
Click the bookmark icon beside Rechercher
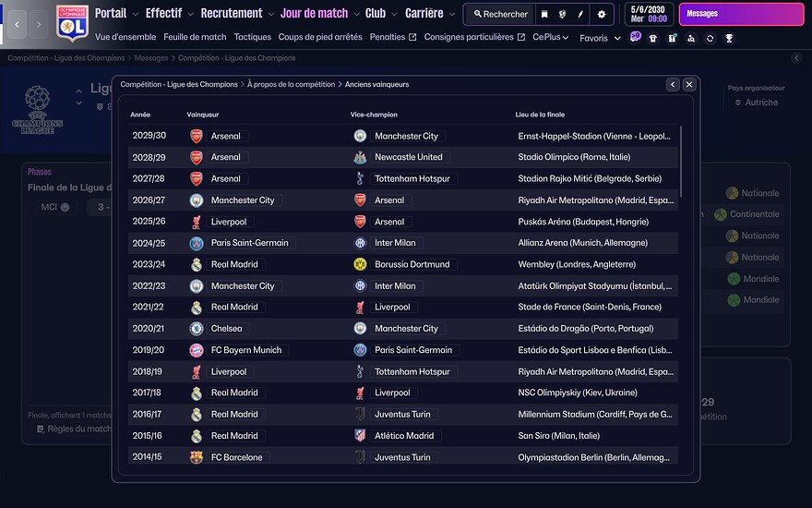(544, 15)
